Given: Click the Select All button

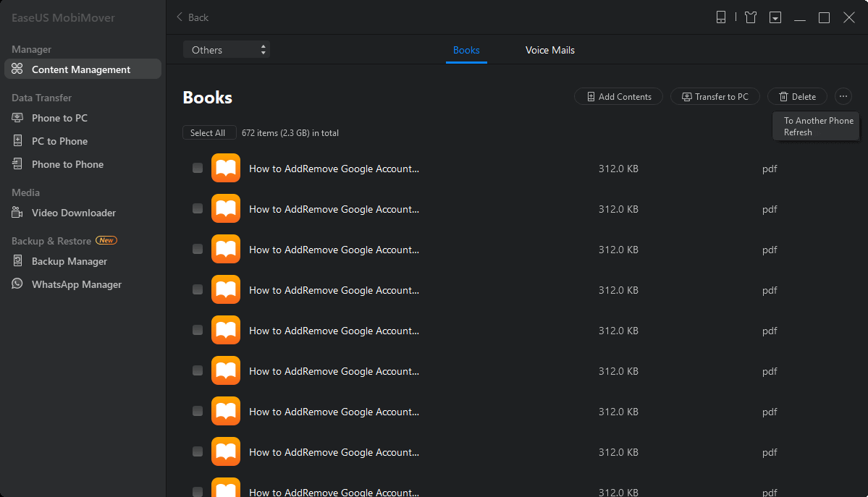Looking at the screenshot, I should tap(208, 133).
